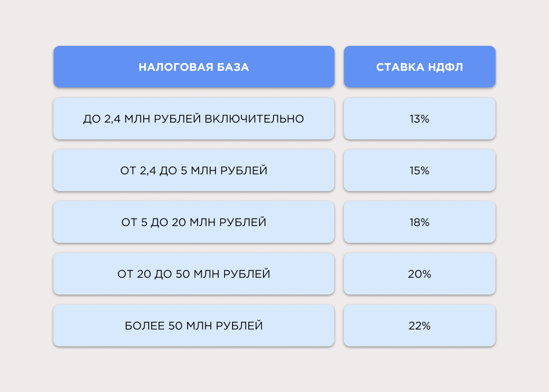
Task: Click the word СТАВКА in the header
Action: pos(400,67)
